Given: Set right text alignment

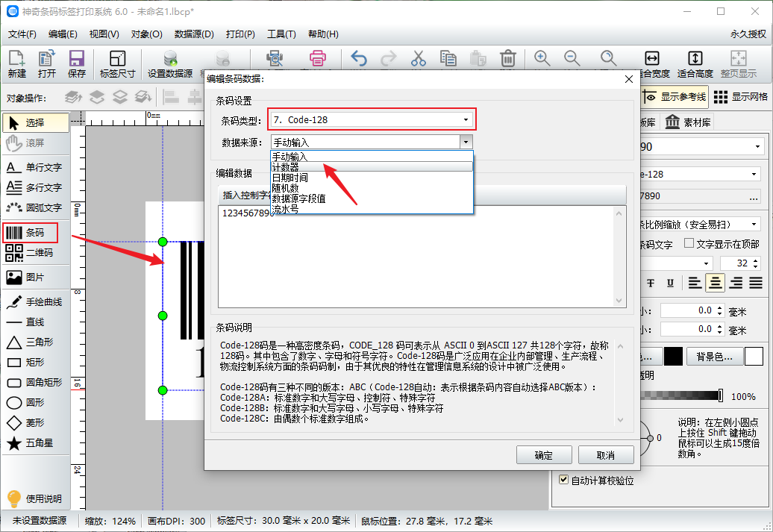Looking at the screenshot, I should tap(736, 283).
